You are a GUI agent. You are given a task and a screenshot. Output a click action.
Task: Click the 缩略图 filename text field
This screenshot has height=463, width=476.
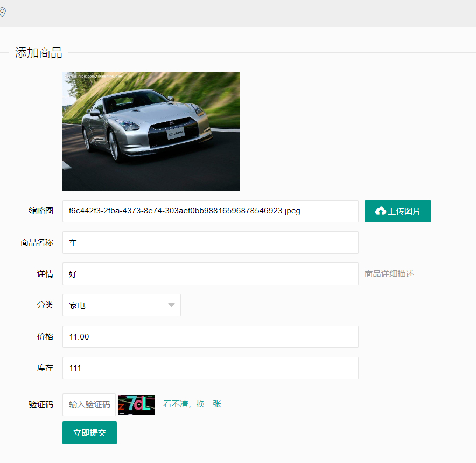[210, 211]
